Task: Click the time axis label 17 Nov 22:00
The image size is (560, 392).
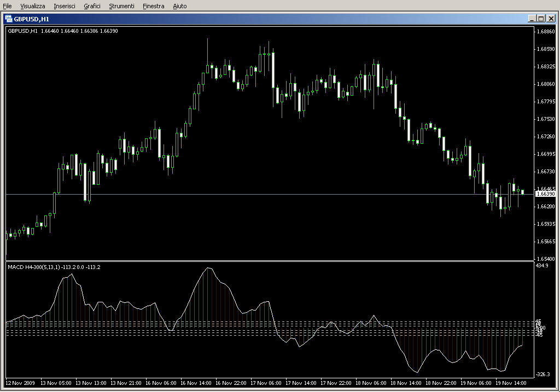Action: click(x=336, y=383)
